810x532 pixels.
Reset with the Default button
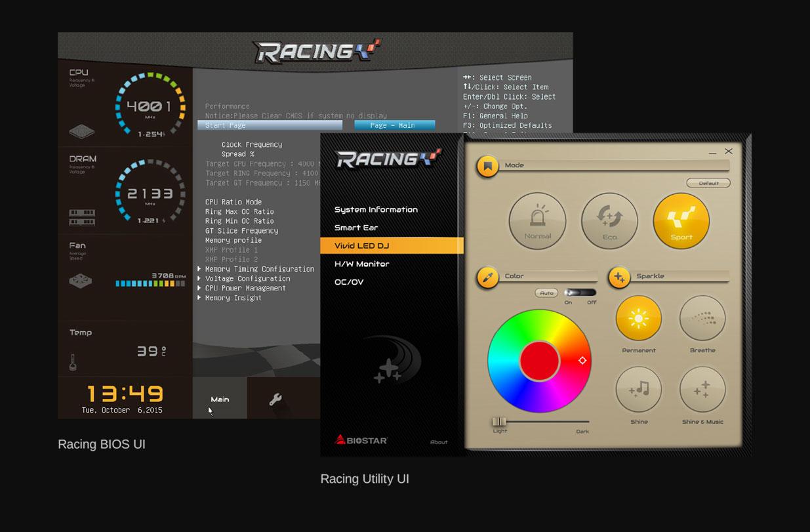(x=708, y=183)
